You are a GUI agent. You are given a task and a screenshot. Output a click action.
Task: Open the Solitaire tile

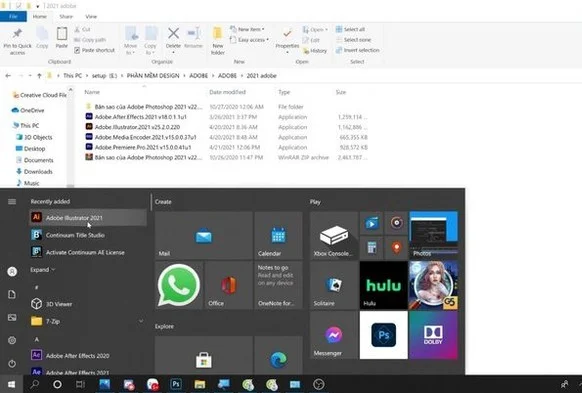pos(334,285)
